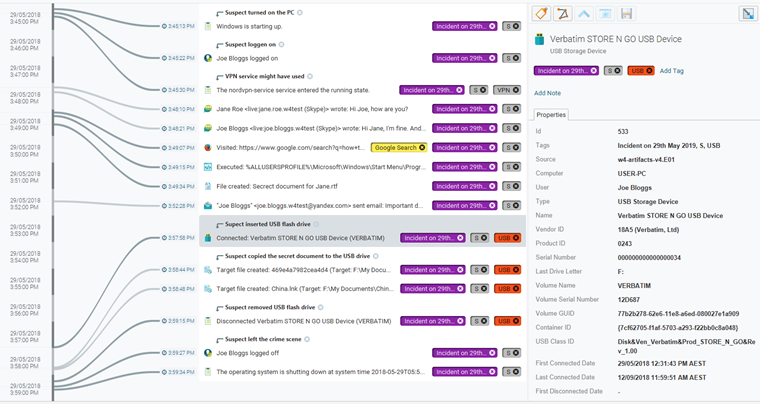Select note Suspect copied the secret document
The width and height of the screenshot is (760, 404).
coord(297,256)
